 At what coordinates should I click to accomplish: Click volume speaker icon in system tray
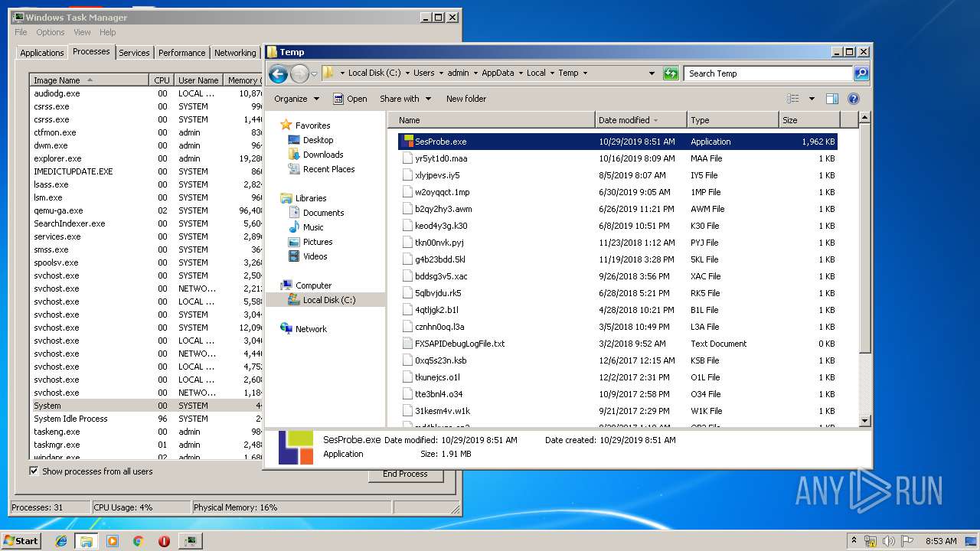click(889, 541)
